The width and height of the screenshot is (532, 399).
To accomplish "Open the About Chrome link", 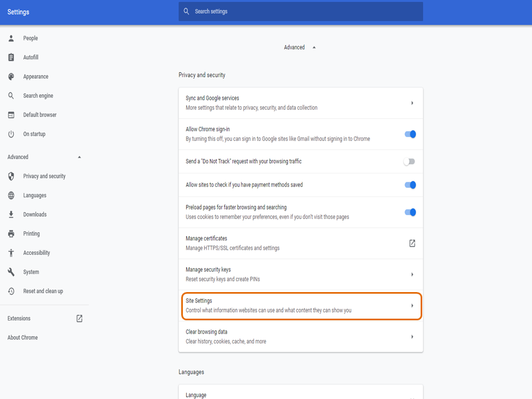I will tap(23, 337).
